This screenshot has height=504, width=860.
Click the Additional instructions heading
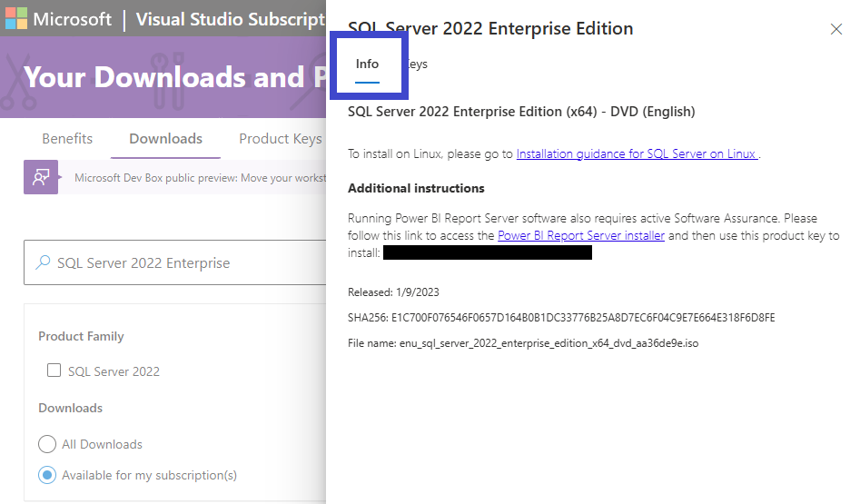click(x=416, y=188)
